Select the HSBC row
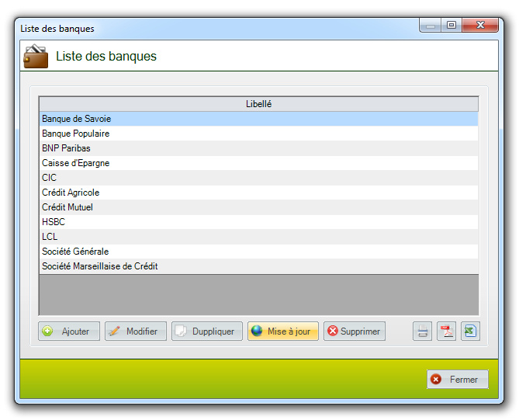The height and width of the screenshot is (420, 519). click(x=258, y=222)
